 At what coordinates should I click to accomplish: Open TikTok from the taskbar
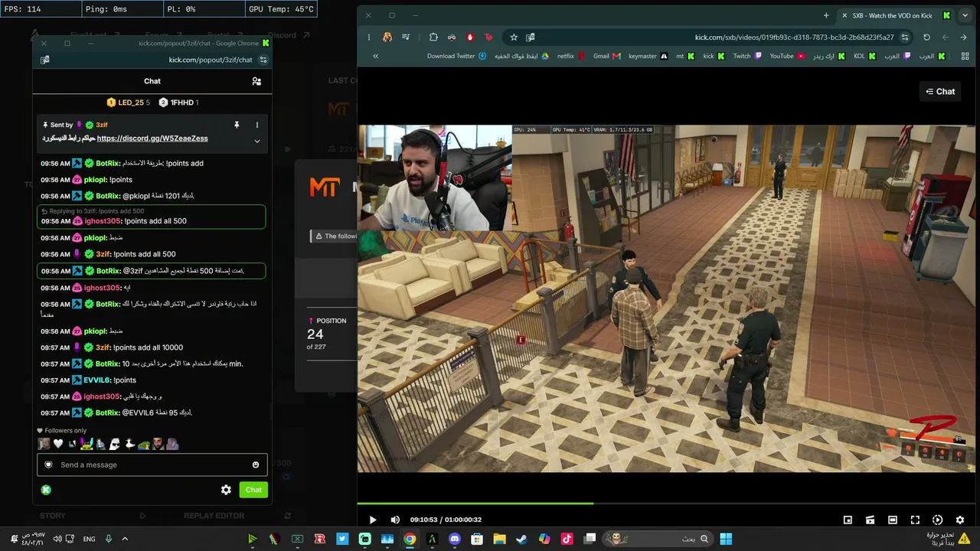(567, 539)
